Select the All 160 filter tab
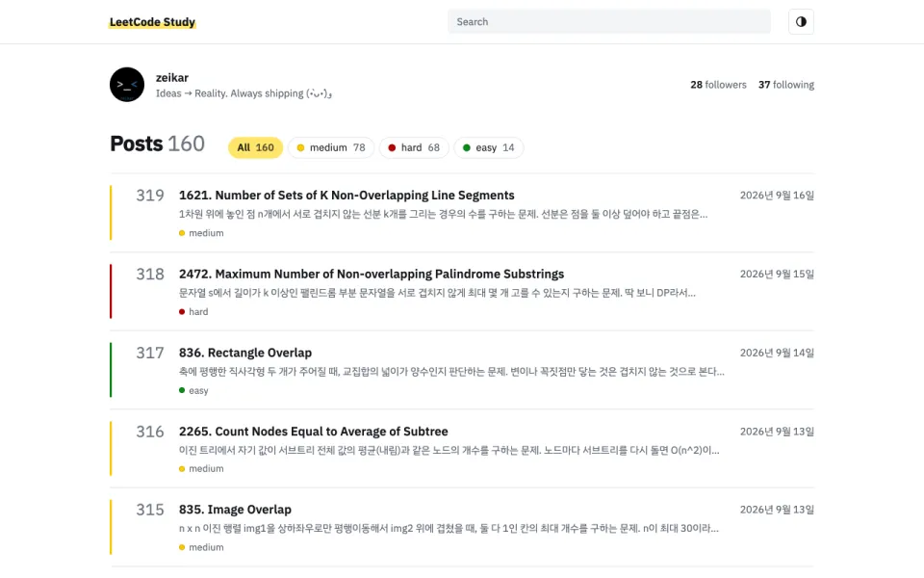This screenshot has width=924, height=578. point(256,147)
